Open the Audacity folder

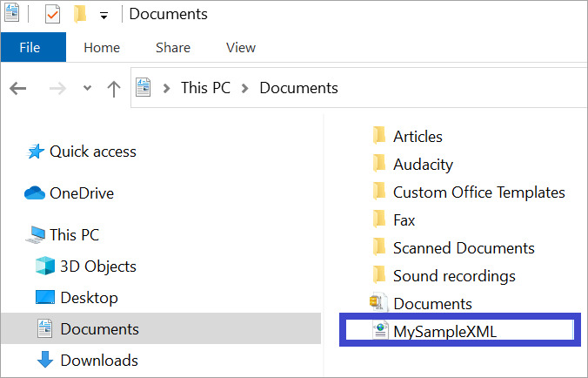tap(423, 165)
